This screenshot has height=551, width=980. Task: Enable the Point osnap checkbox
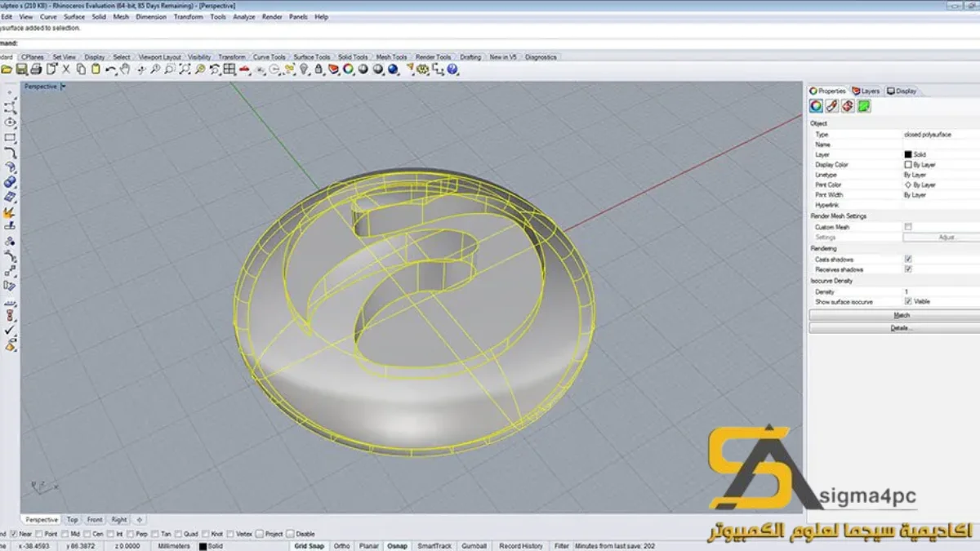click(38, 533)
